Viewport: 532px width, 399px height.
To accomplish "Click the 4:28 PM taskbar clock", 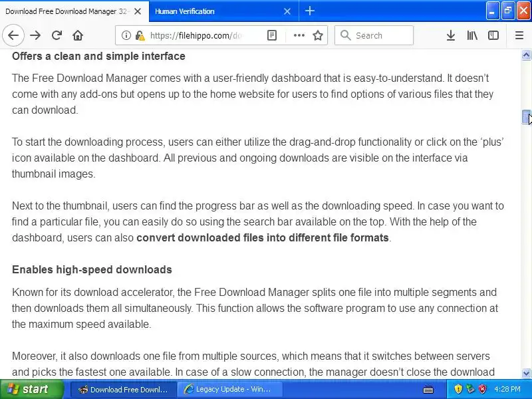I will click(507, 389).
